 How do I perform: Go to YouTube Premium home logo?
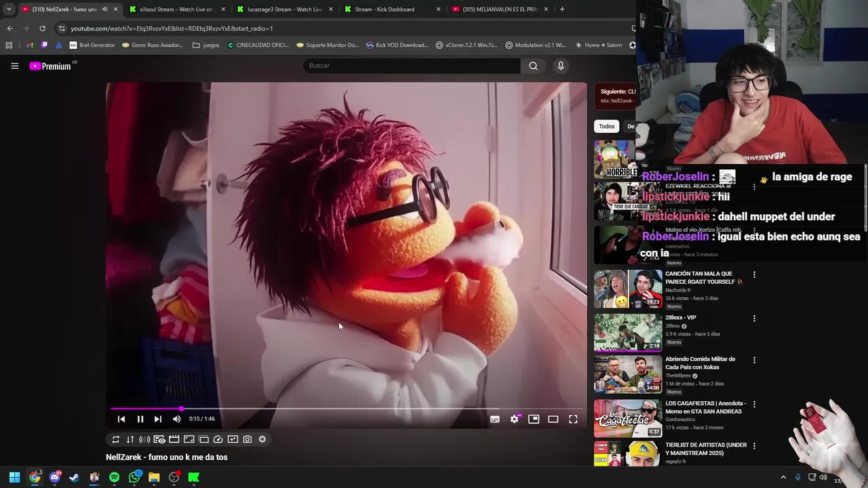50,66
